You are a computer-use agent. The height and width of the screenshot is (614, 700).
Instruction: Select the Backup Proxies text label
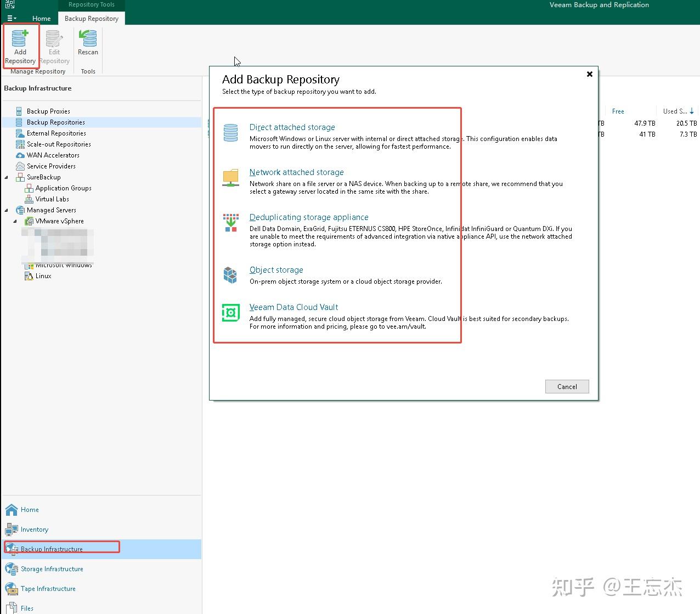tap(48, 111)
